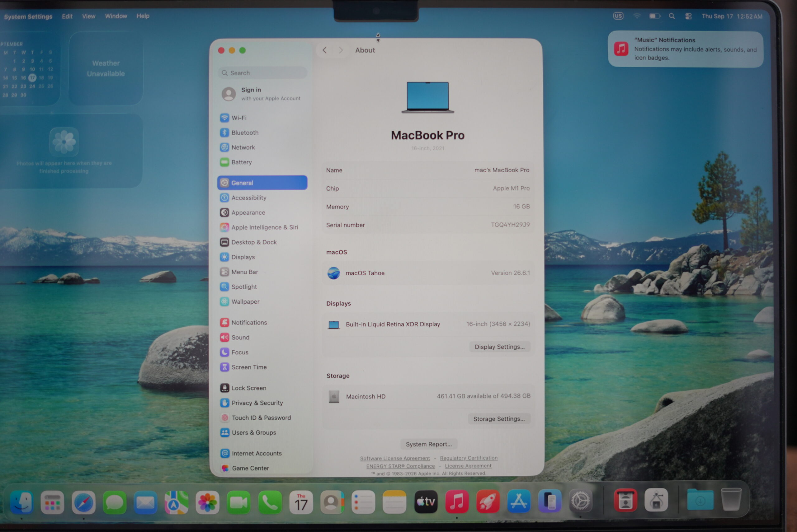Open the View menu
The image size is (797, 532).
(89, 16)
